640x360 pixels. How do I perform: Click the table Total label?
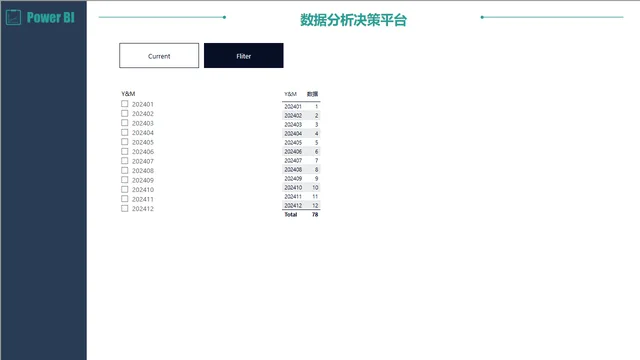click(291, 214)
